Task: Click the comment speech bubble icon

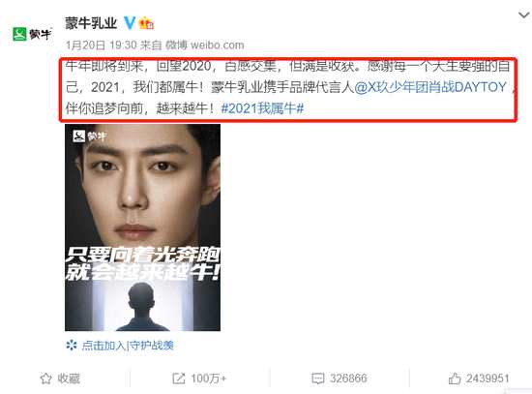Action: tap(318, 379)
